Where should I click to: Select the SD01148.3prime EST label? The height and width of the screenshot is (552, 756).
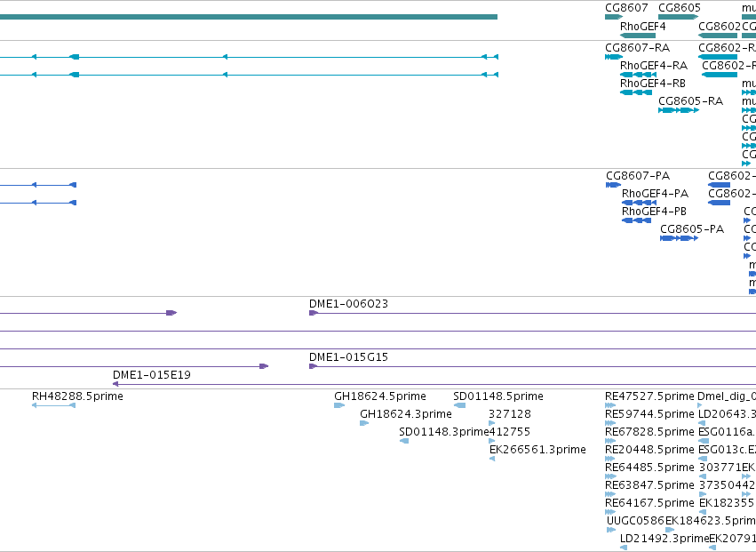pos(444,432)
